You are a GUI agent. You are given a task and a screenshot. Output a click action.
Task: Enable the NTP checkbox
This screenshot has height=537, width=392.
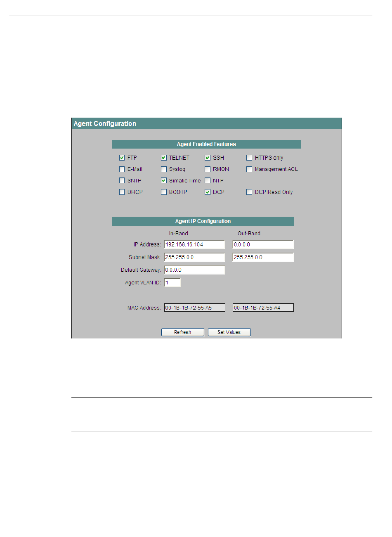tap(208, 180)
